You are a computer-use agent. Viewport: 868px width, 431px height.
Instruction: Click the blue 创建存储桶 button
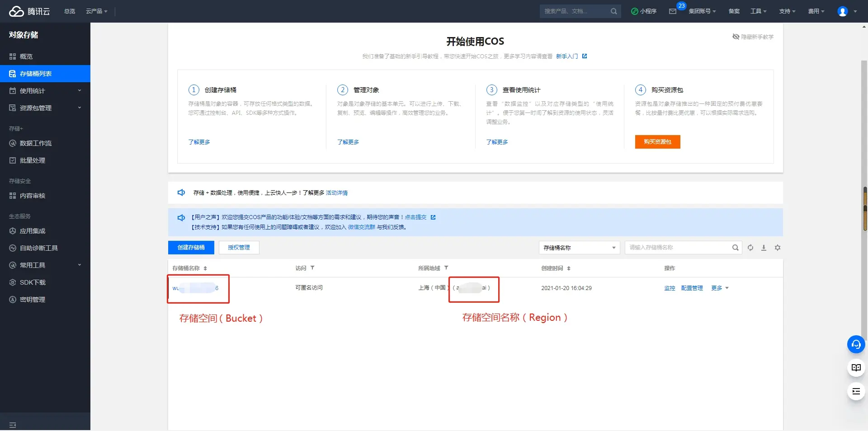[x=191, y=248]
